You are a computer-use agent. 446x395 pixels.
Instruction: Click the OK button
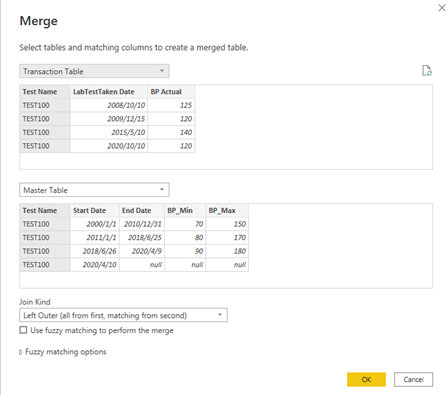[x=366, y=379]
